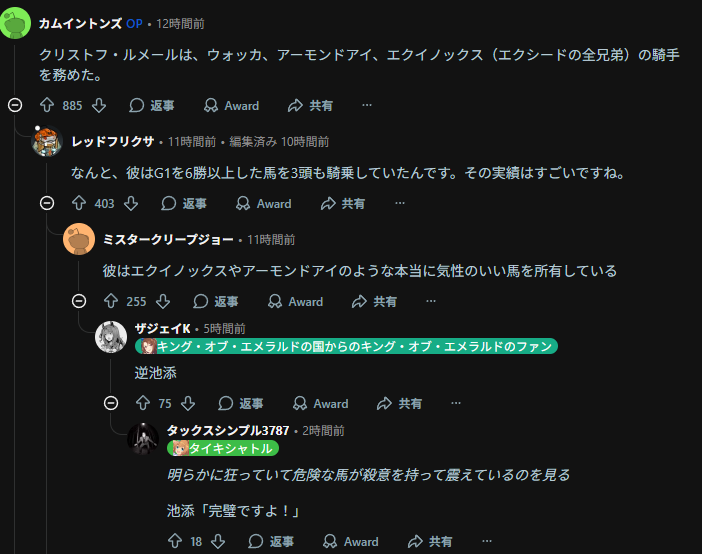
Task: Upvote ミスタークリープジョー's comment
Action: pos(111,301)
